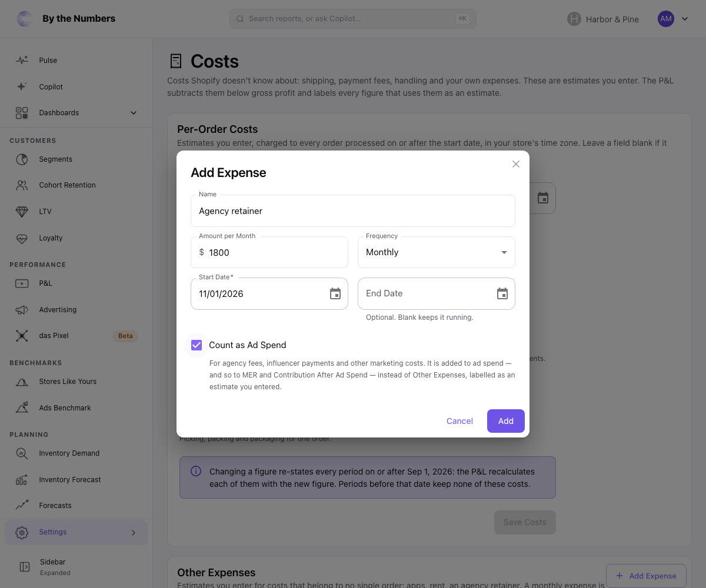The width and height of the screenshot is (706, 588).
Task: Open Advertising megaphone icon
Action: click(22, 310)
